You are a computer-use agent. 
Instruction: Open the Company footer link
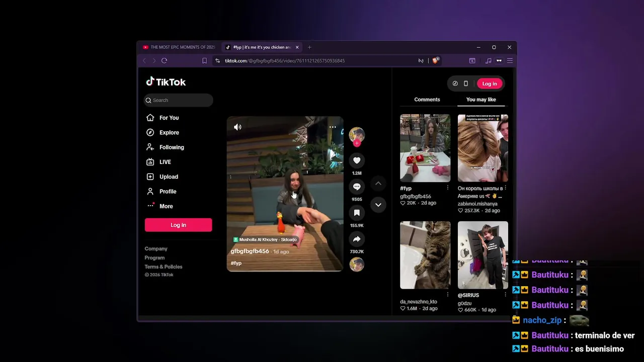coord(156,249)
